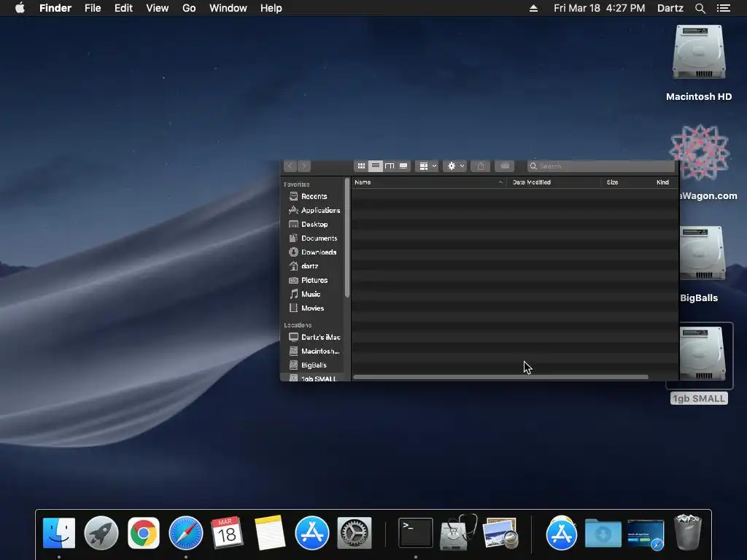Open the Downloads folder in Dock

pyautogui.click(x=603, y=534)
